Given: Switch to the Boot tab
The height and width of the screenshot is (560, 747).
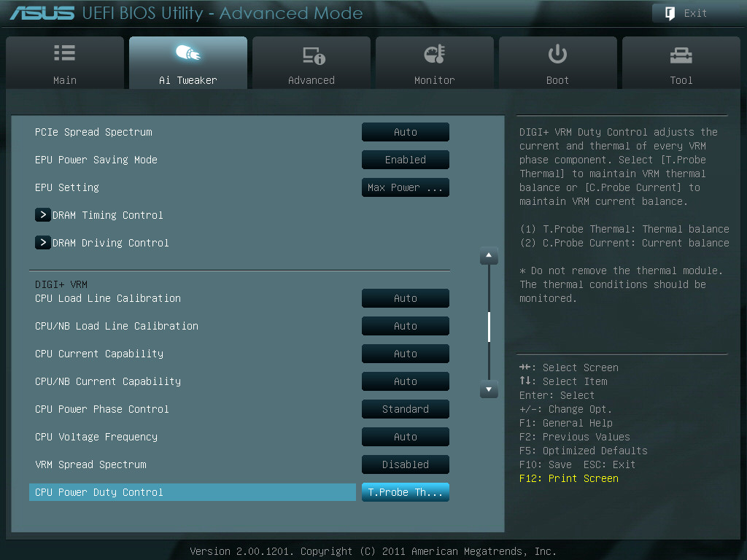Looking at the screenshot, I should point(558,63).
